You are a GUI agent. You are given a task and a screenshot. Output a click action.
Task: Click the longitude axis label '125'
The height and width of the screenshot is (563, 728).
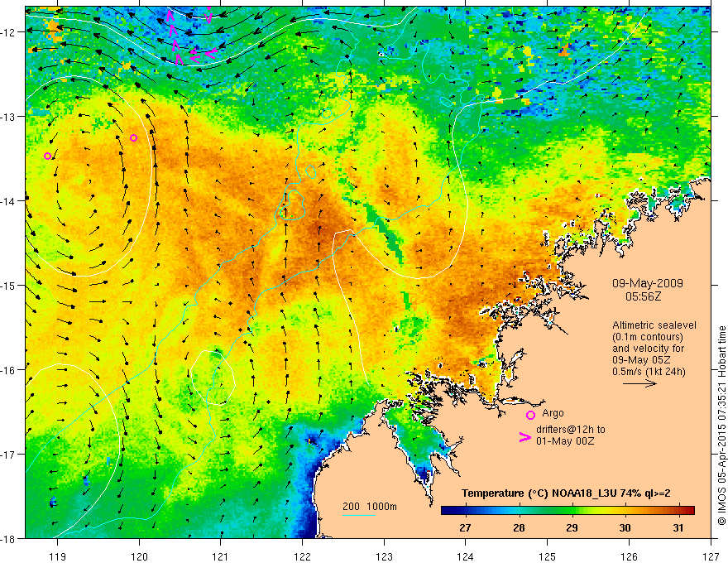coord(548,556)
